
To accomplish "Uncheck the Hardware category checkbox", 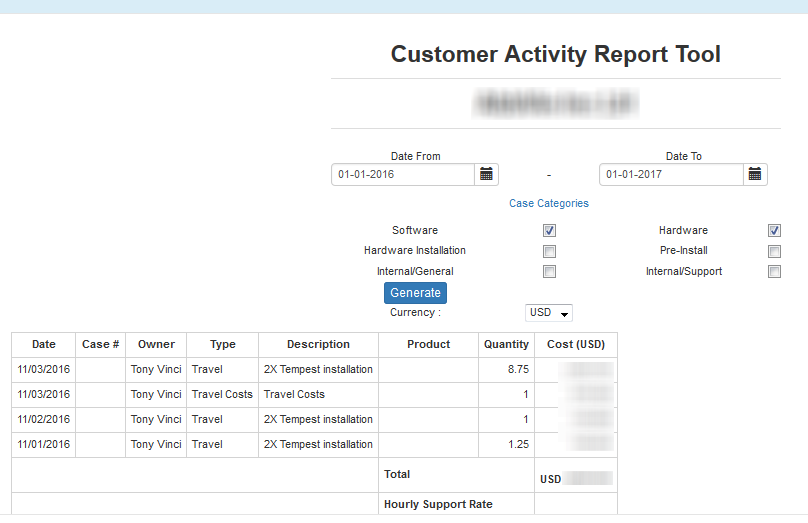I will point(774,231).
